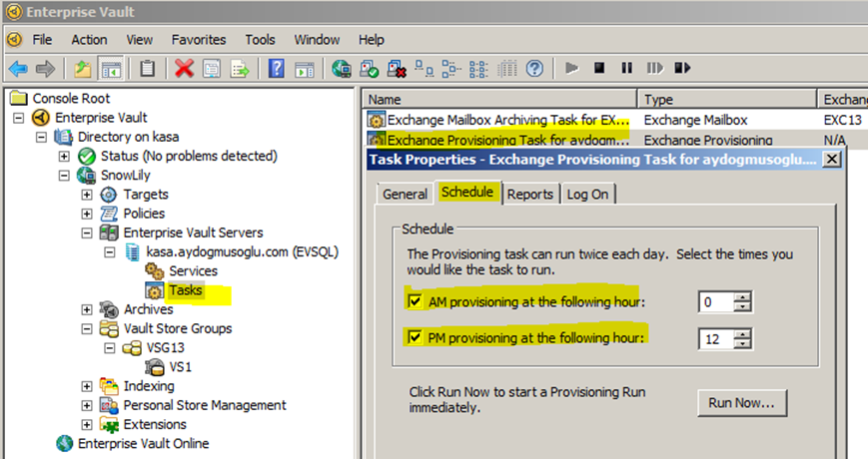
Task: Expand the Targets node
Action: pyautogui.click(x=87, y=195)
